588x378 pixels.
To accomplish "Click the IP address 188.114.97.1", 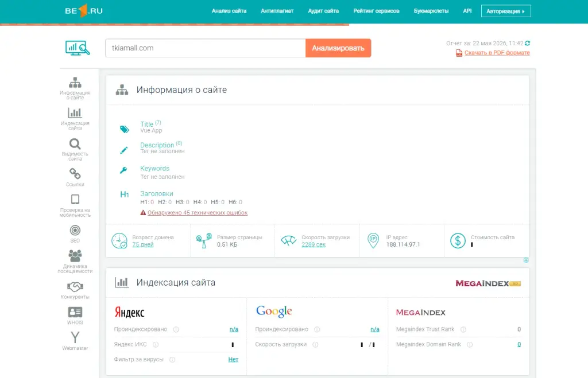I will point(403,244).
